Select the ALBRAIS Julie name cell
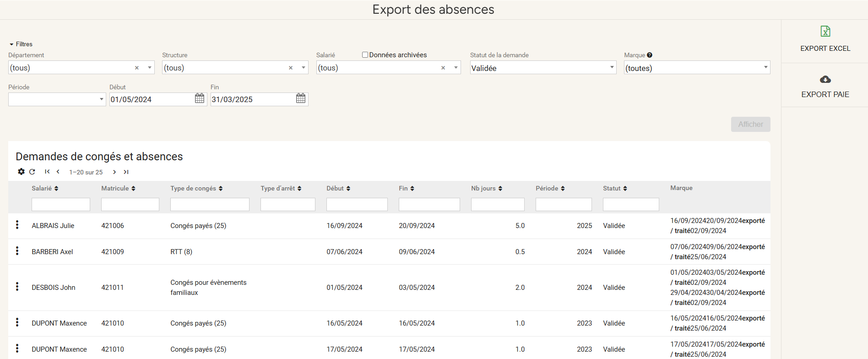 click(x=53, y=226)
